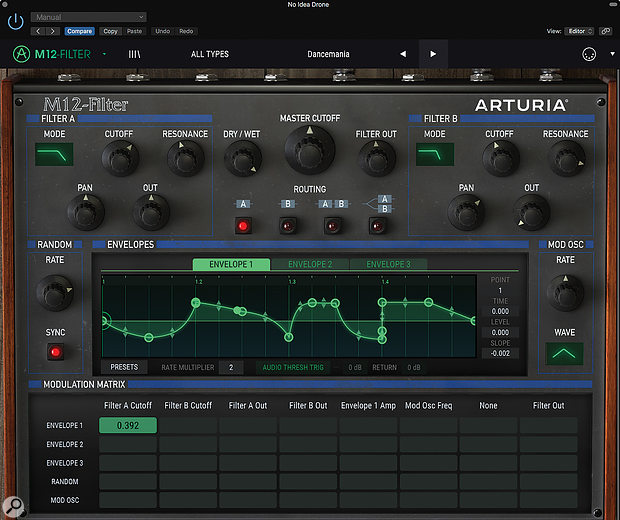This screenshot has width=620, height=520.
Task: Expand the M12-Filter menu arrow
Action: (104, 54)
